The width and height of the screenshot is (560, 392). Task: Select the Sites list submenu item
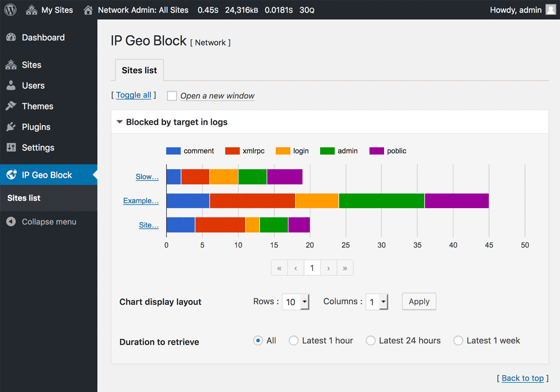pos(49,198)
